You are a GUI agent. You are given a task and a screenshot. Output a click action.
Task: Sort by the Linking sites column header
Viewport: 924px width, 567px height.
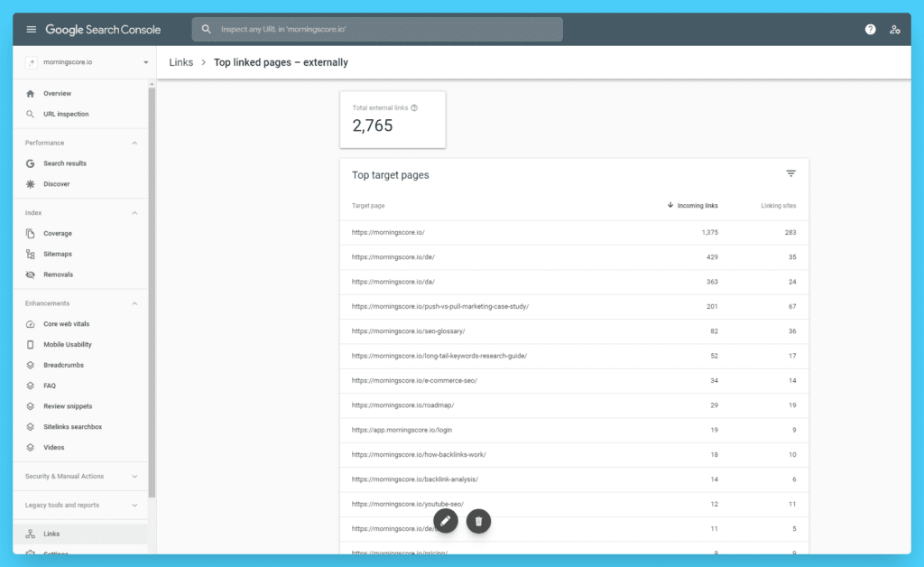pos(778,206)
